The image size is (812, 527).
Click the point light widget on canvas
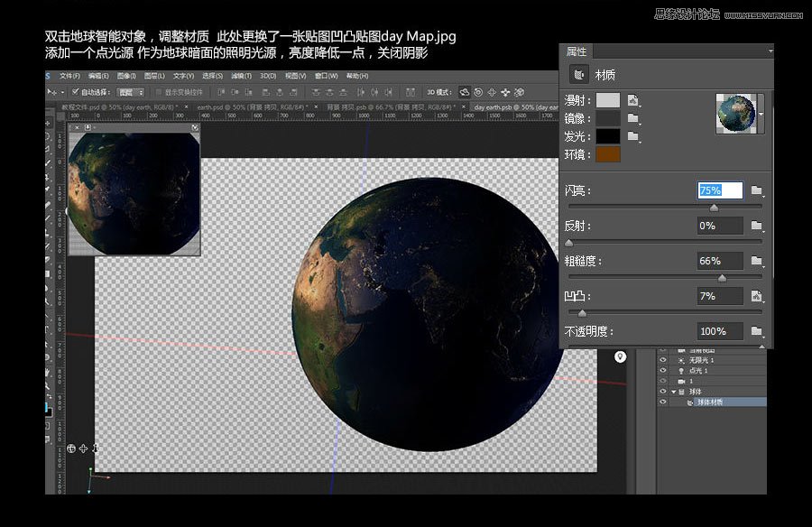(x=620, y=356)
